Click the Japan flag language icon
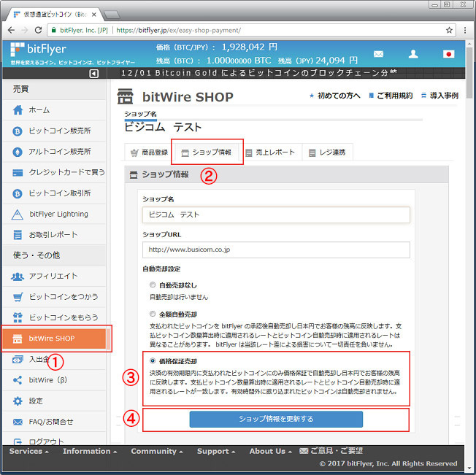This screenshot has width=476, height=475. [448, 54]
